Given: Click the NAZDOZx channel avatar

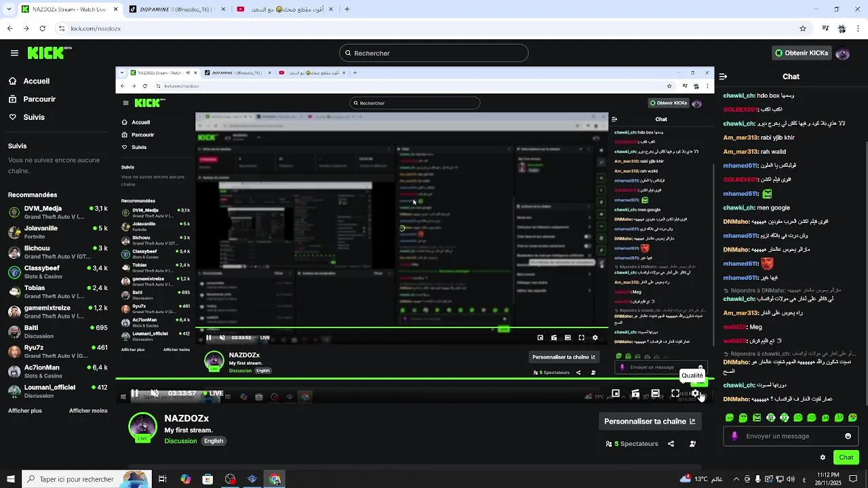Looking at the screenshot, I should (142, 427).
